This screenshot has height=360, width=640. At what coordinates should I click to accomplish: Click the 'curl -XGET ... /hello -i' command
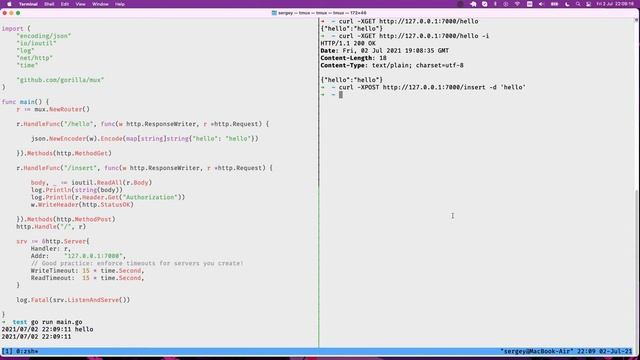[413, 36]
